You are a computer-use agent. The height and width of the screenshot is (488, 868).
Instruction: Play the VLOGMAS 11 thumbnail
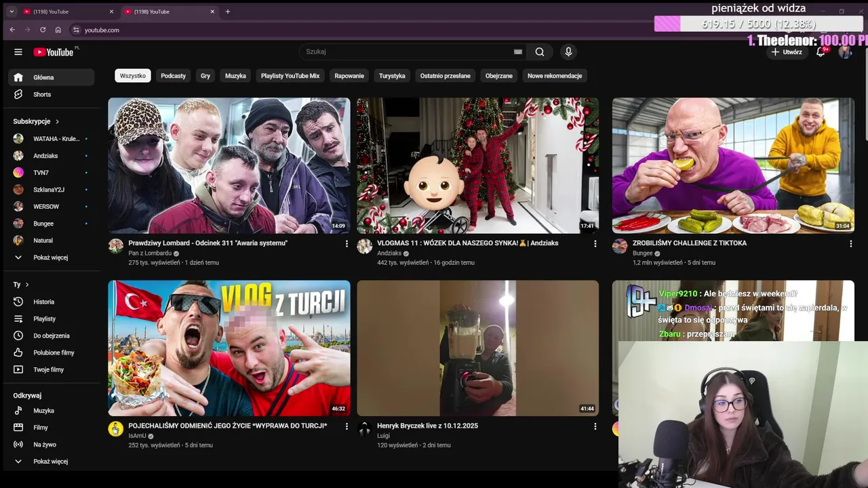pyautogui.click(x=478, y=165)
